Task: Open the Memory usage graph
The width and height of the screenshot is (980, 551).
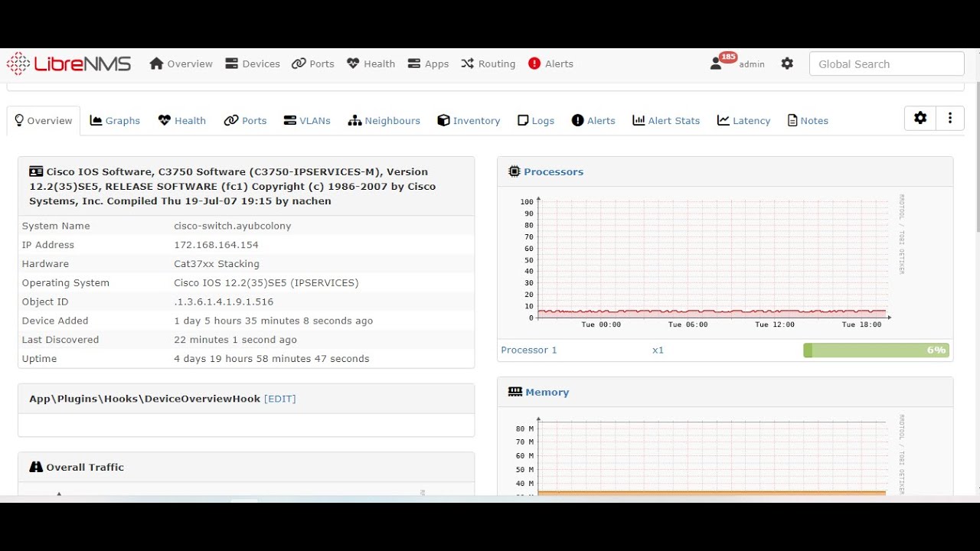Action: pos(710,455)
